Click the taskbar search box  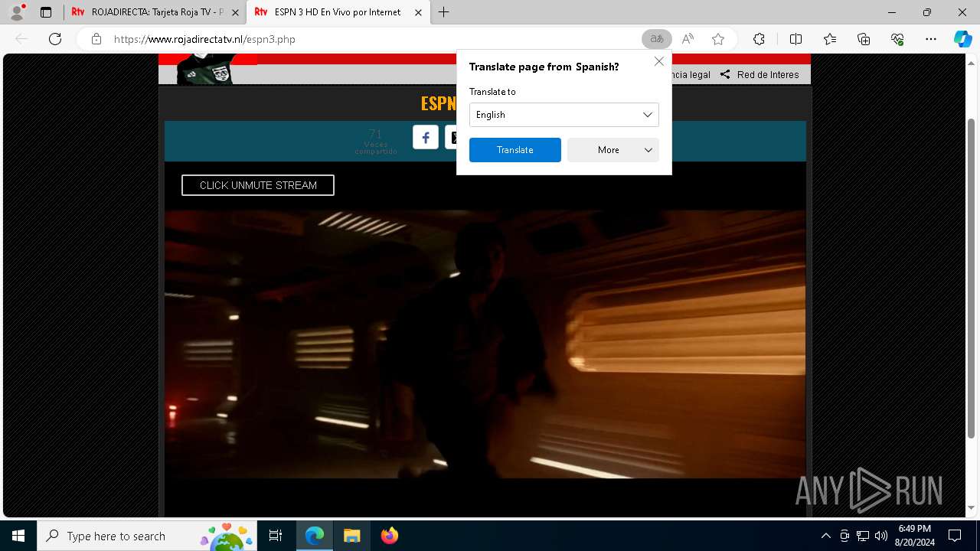147,536
